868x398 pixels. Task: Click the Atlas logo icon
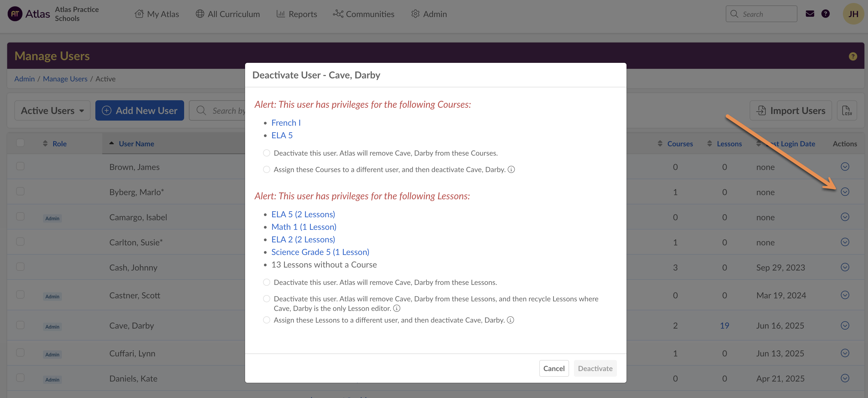(15, 14)
